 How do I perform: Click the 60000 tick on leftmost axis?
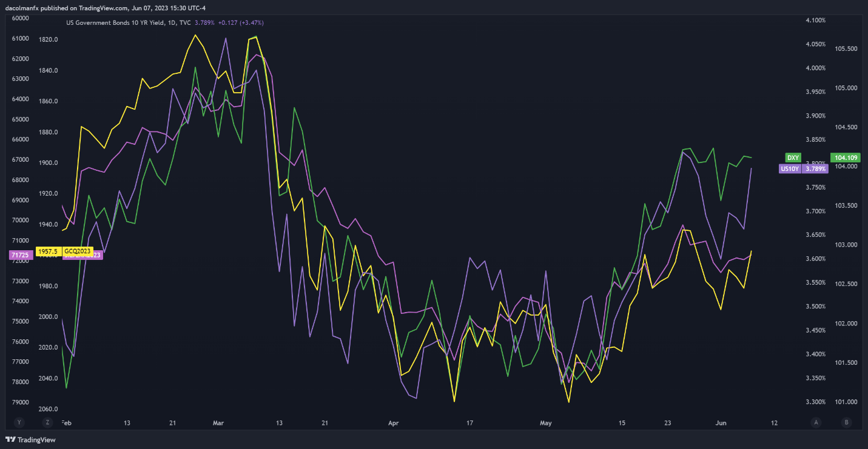21,18
